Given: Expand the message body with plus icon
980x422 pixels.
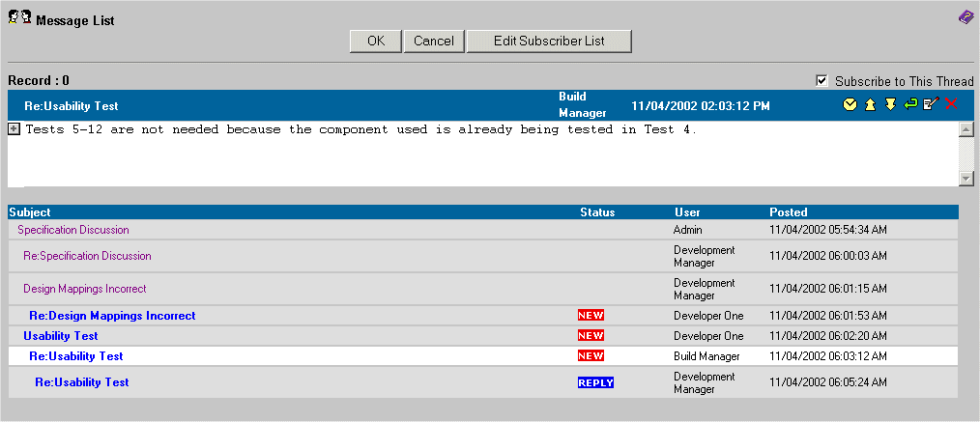Looking at the screenshot, I should pos(14,129).
